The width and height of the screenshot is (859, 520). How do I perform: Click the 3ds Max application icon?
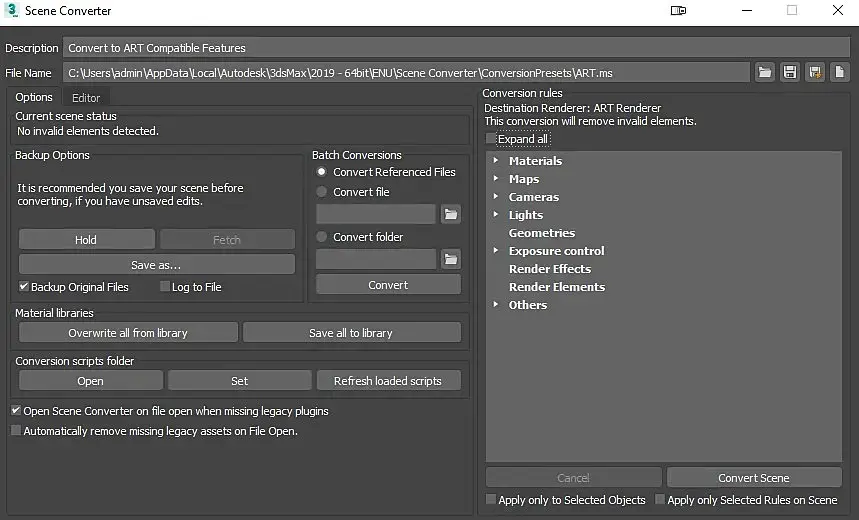[x=12, y=11]
